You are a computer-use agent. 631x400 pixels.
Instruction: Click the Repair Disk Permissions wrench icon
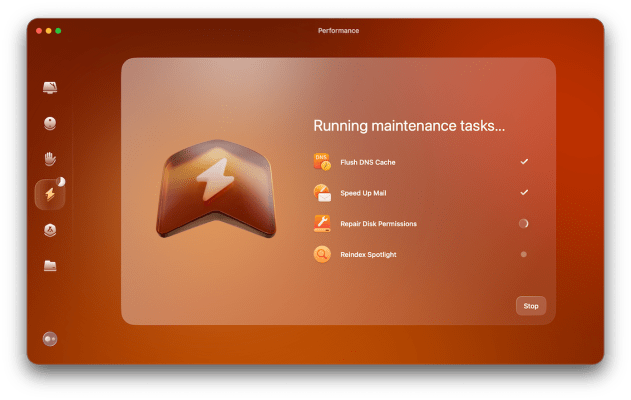pyautogui.click(x=322, y=223)
